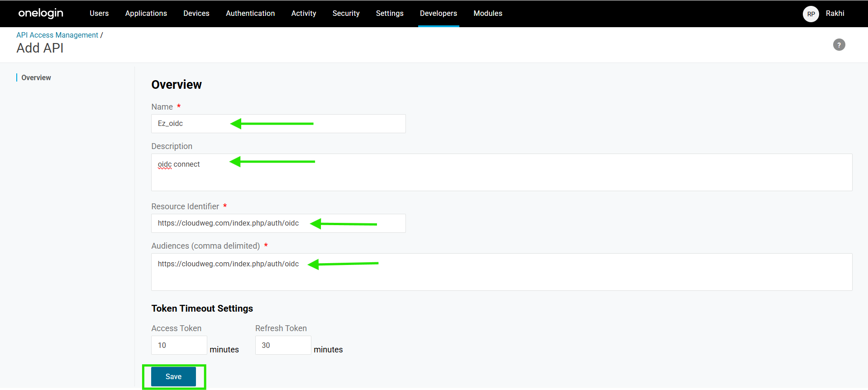Screen dimensions: 868x390
Task: Click the Resource Identifier input field
Action: (x=278, y=223)
